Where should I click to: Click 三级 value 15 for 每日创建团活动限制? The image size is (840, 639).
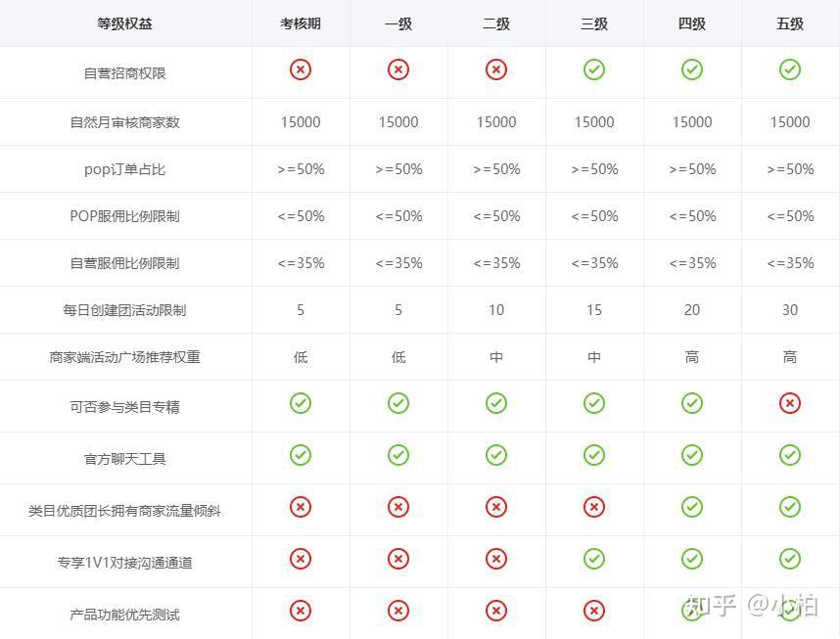(x=594, y=310)
